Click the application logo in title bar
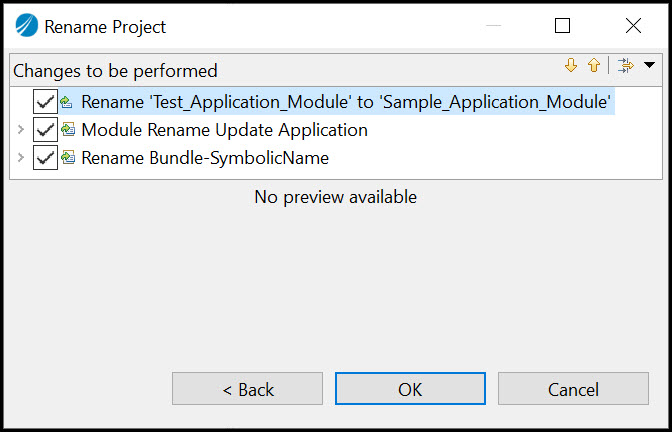 click(x=27, y=26)
